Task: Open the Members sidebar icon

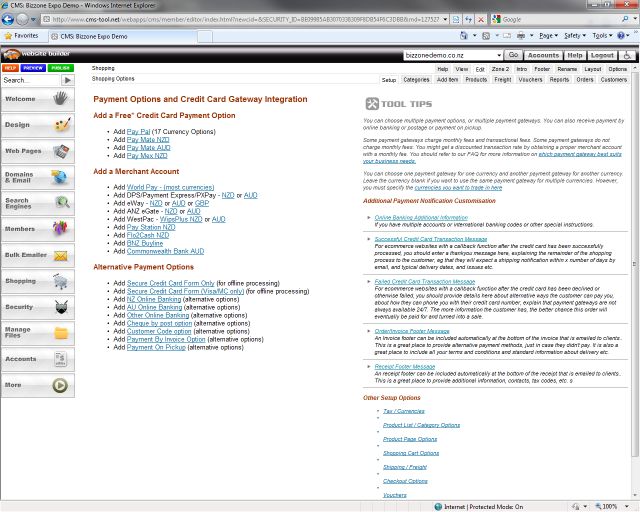Action: pyautogui.click(x=61, y=229)
